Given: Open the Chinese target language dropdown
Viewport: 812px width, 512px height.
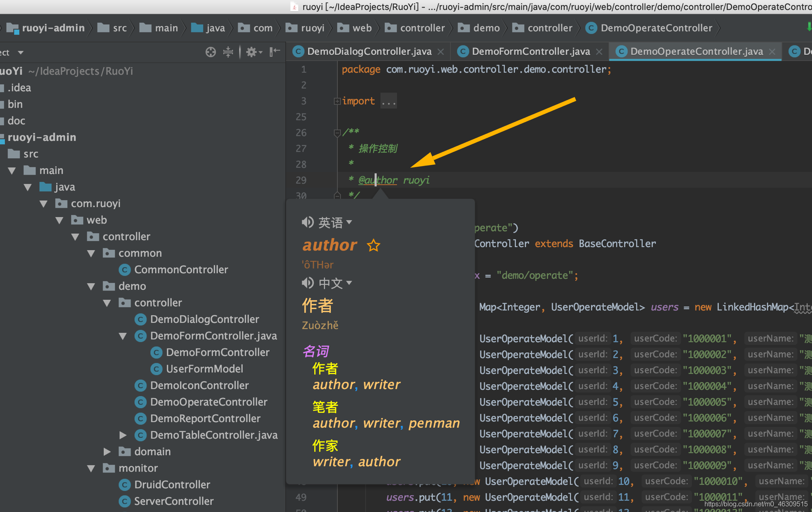Looking at the screenshot, I should [x=335, y=283].
